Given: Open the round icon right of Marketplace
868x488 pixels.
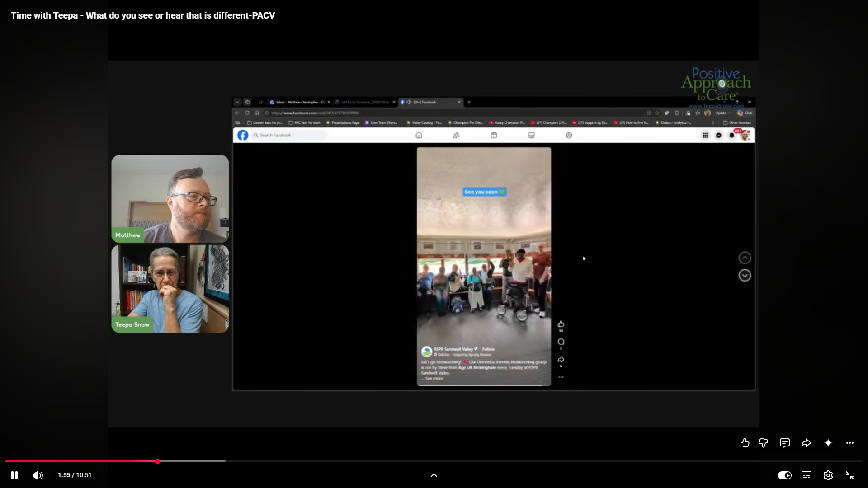Looking at the screenshot, I should pyautogui.click(x=569, y=135).
